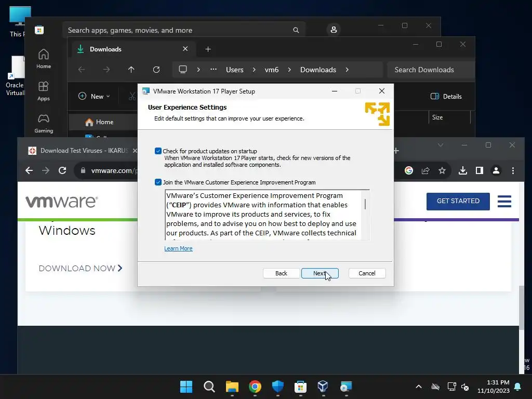Expand chevron after Downloads in breadcrumb
532x399 pixels.
(347, 70)
